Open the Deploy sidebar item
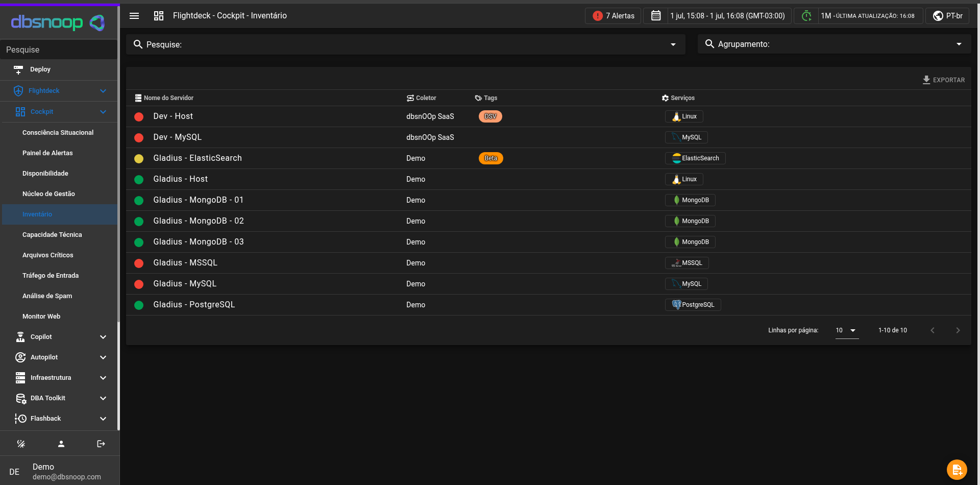Screen dimensions: 980x485 [59, 69]
